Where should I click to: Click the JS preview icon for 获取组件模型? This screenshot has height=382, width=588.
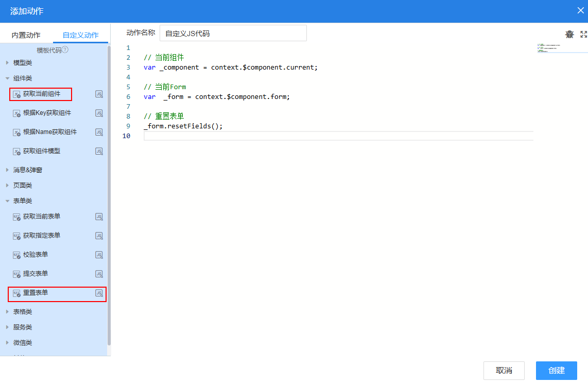[99, 152]
